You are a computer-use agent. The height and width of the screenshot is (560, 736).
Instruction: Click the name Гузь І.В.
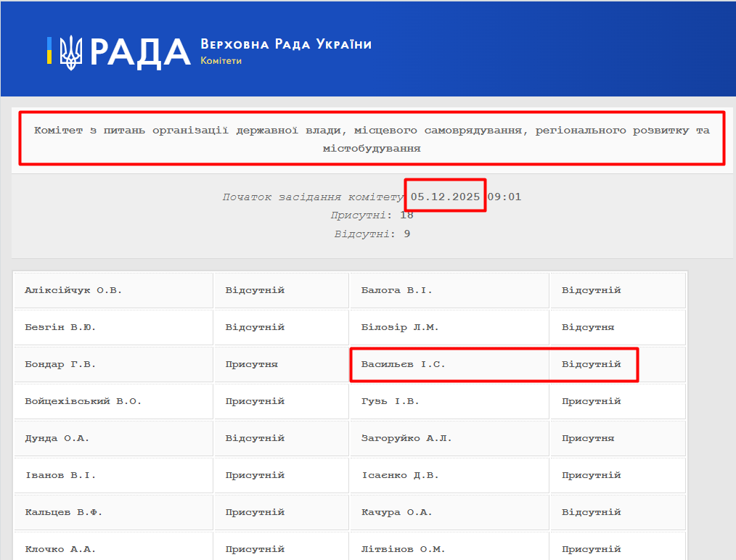(390, 401)
